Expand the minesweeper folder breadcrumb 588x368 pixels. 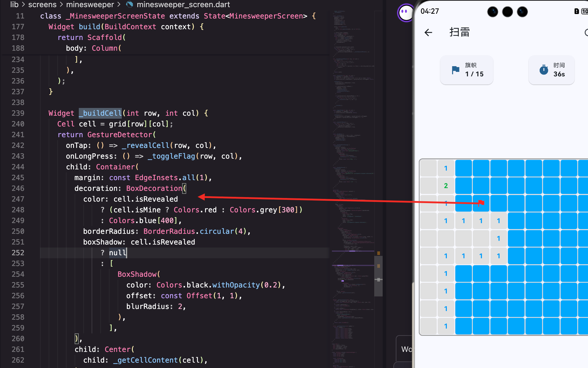click(90, 4)
